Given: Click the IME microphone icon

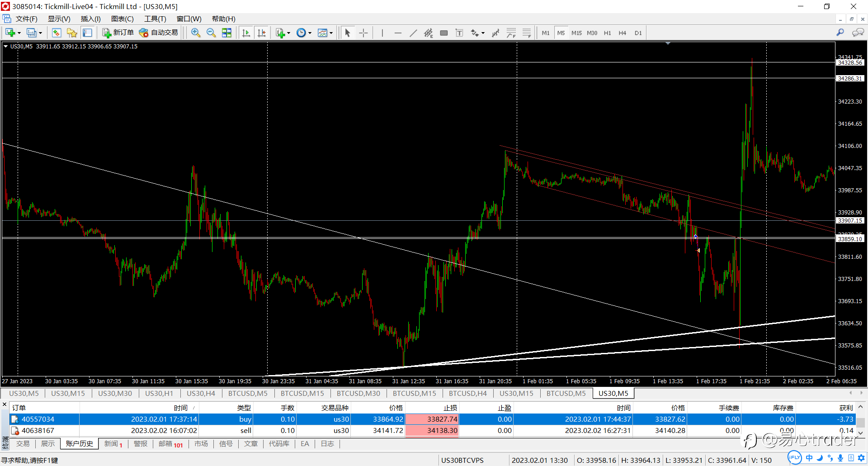Looking at the screenshot, I should pos(840,458).
